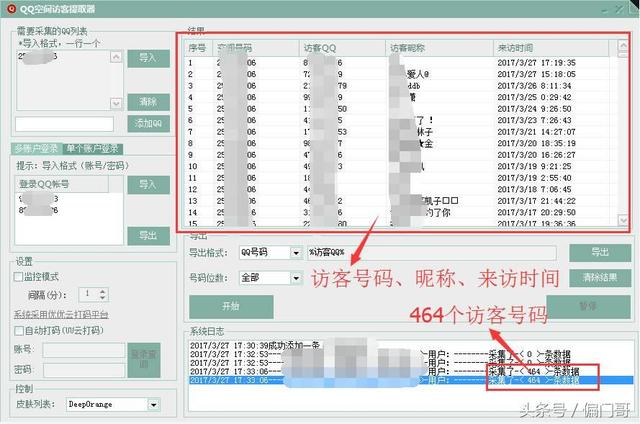
Task: Click the 序号 column header
Action: click(x=198, y=48)
